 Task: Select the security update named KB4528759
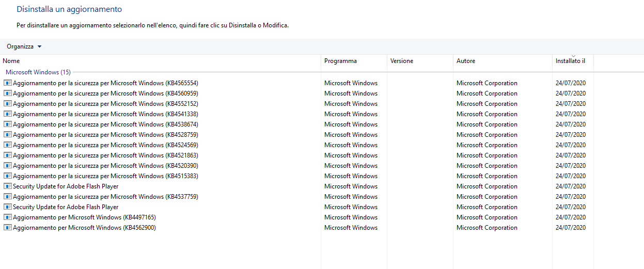coord(105,135)
